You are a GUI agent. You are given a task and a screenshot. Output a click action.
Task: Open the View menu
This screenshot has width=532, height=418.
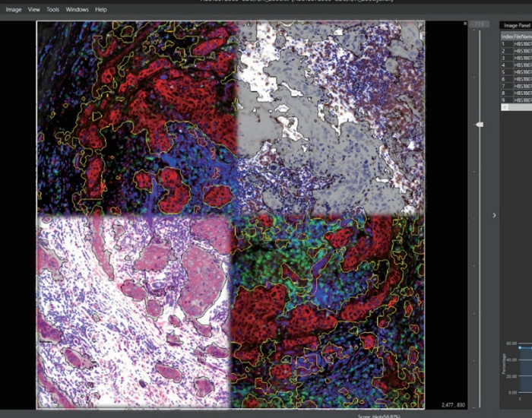34,9
